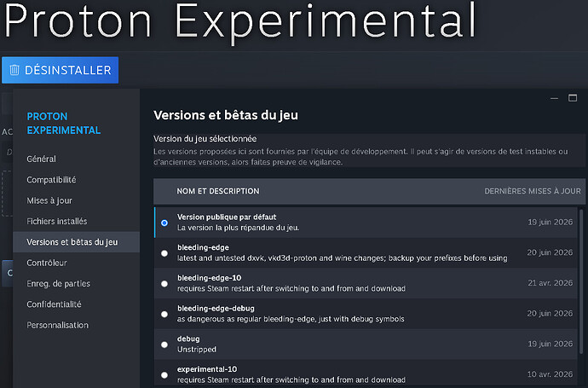Select the bleeding-edge beta radio button
This screenshot has height=388, width=588.
pyautogui.click(x=164, y=253)
